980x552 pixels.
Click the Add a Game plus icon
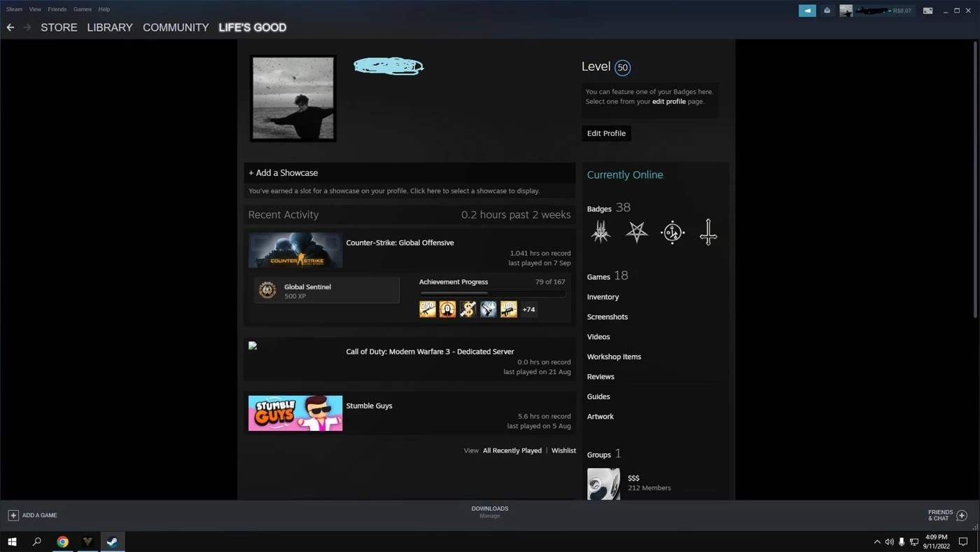coord(13,515)
